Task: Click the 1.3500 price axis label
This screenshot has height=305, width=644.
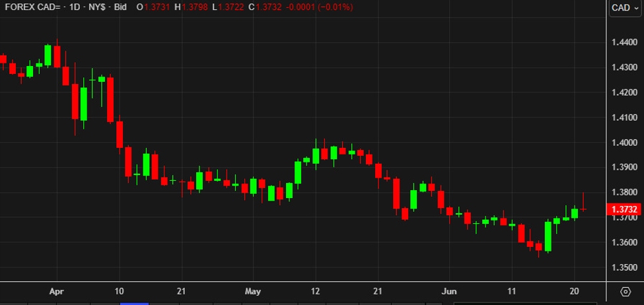Action: 624,268
